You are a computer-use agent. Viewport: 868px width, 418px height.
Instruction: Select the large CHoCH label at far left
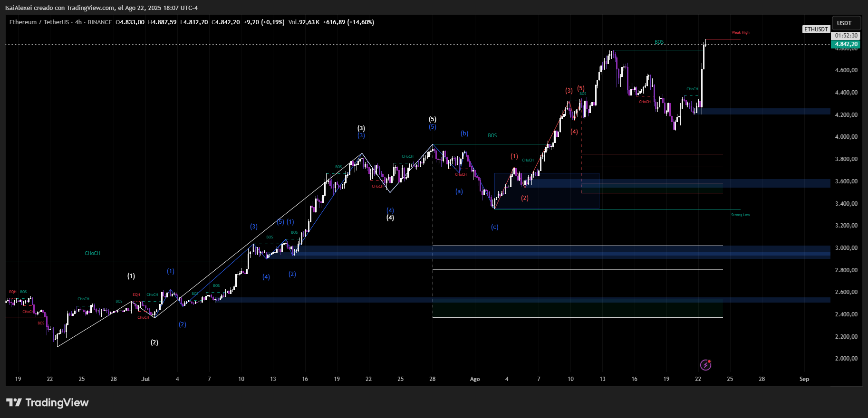tap(92, 254)
